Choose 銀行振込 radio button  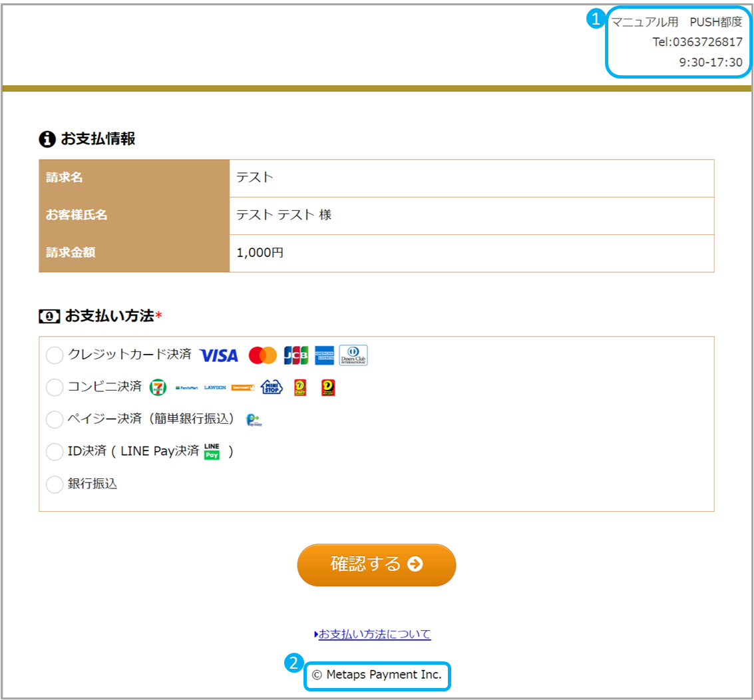(x=55, y=484)
